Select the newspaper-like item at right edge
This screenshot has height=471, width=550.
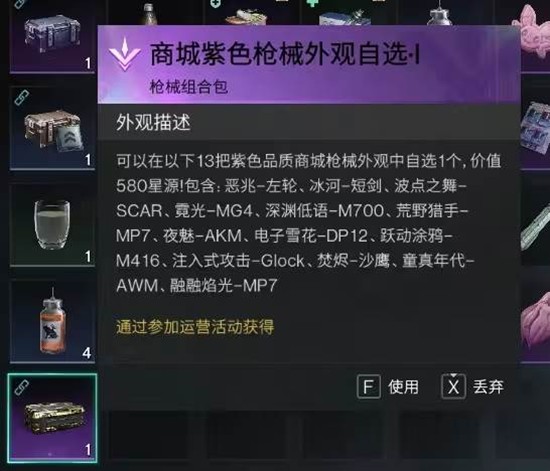coord(536,128)
